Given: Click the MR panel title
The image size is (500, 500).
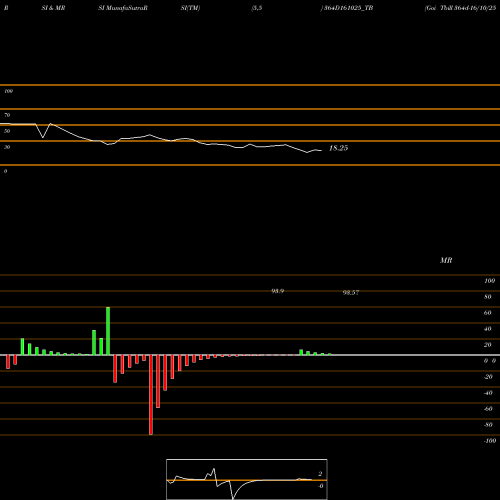Looking at the screenshot, I should (x=446, y=260).
